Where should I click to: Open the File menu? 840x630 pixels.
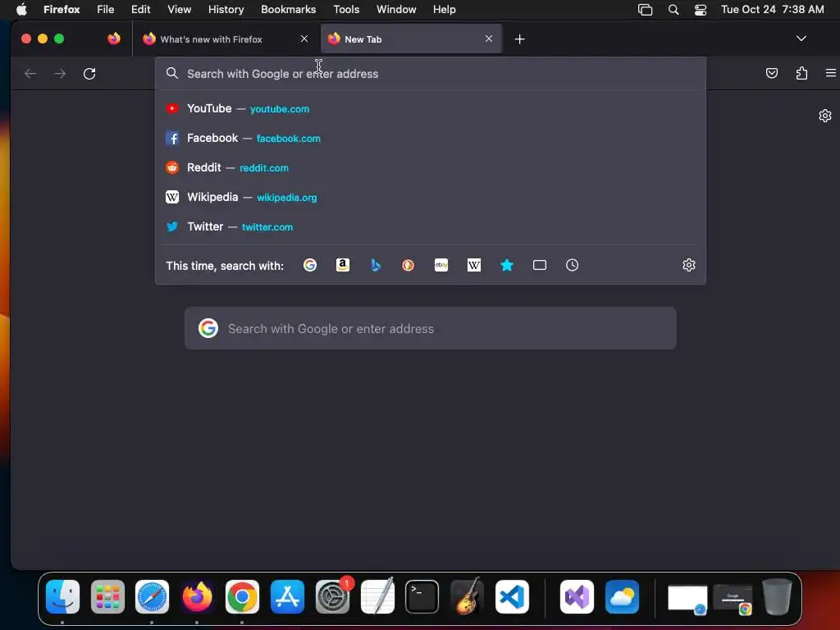(x=106, y=9)
